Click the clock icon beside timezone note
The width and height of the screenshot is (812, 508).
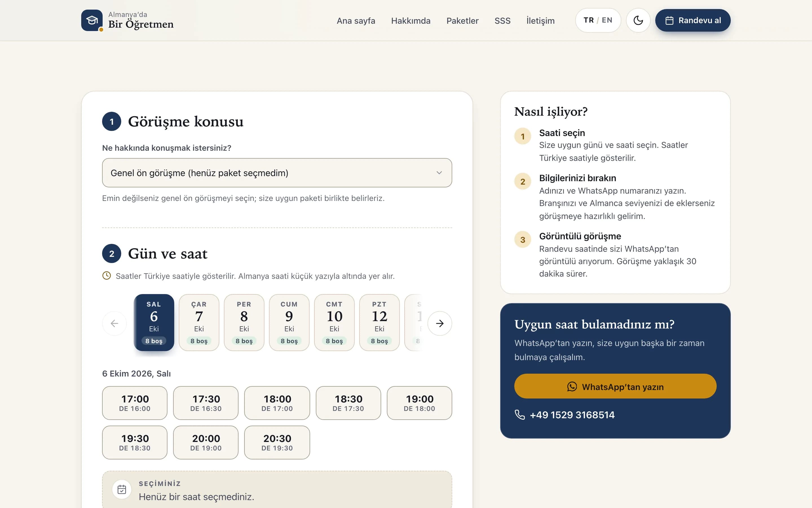(x=107, y=276)
